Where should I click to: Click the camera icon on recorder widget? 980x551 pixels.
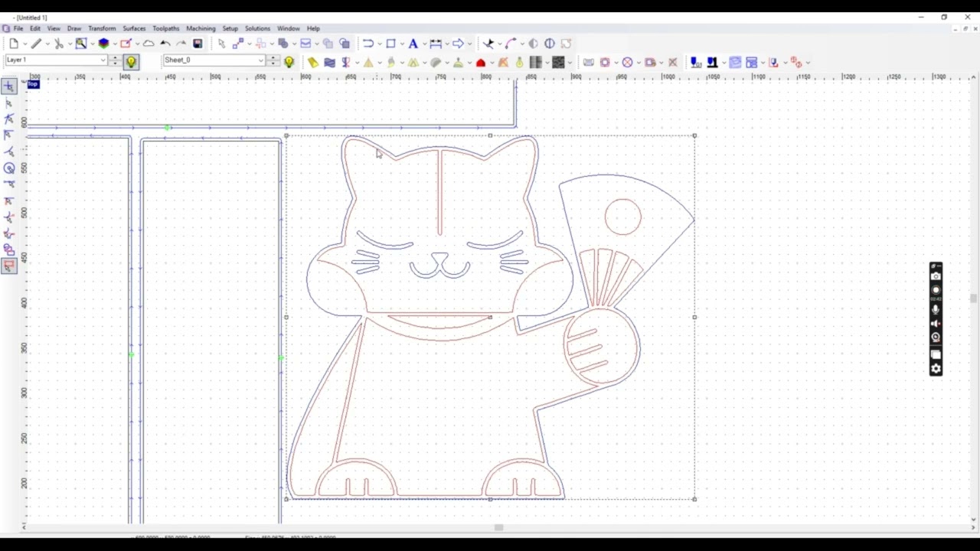tap(936, 276)
